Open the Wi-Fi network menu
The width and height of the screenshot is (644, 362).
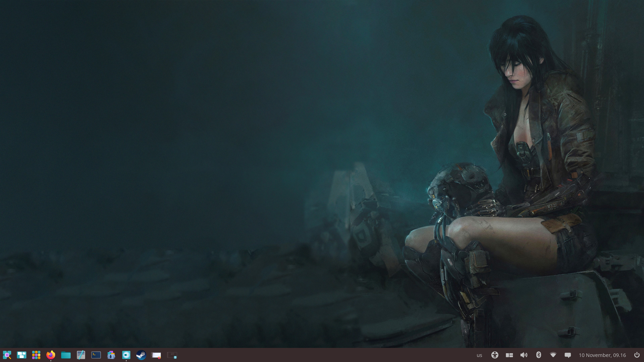coord(553,355)
